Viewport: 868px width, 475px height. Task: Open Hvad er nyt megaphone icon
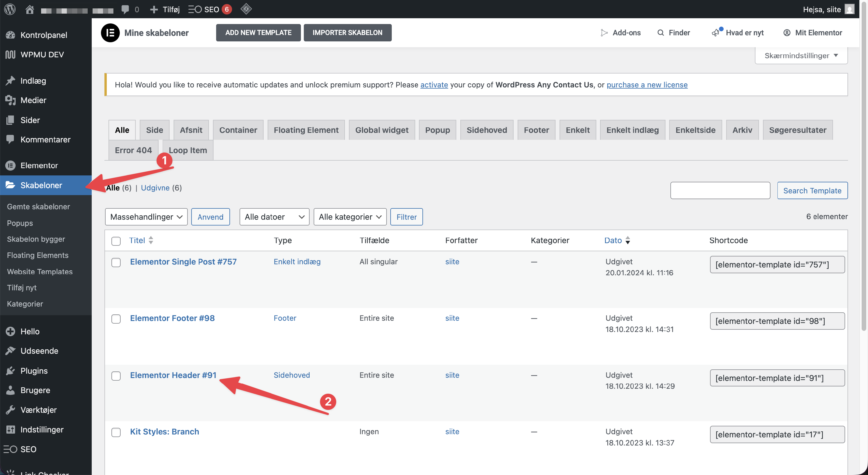point(715,33)
